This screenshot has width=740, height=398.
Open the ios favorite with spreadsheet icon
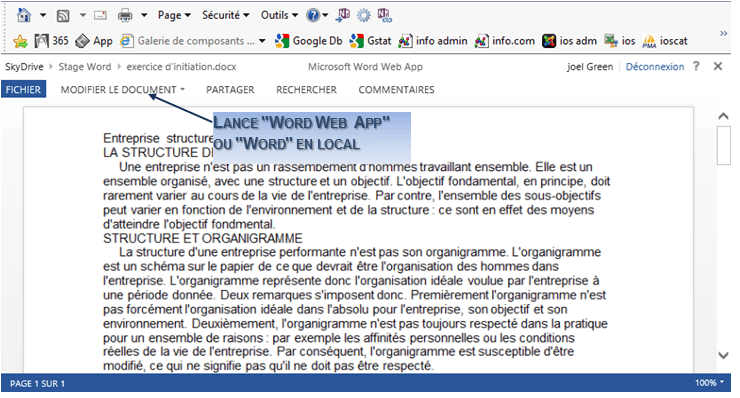[620, 41]
